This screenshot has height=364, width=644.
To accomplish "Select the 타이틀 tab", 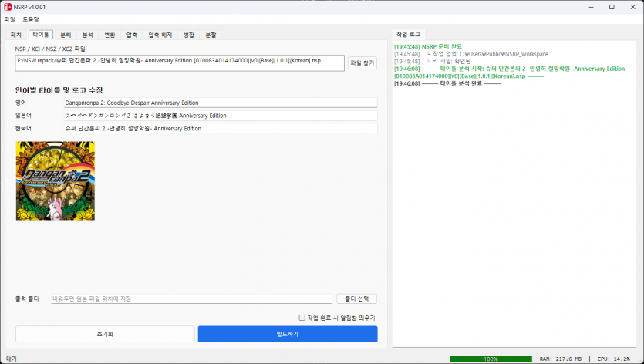I will [x=41, y=35].
